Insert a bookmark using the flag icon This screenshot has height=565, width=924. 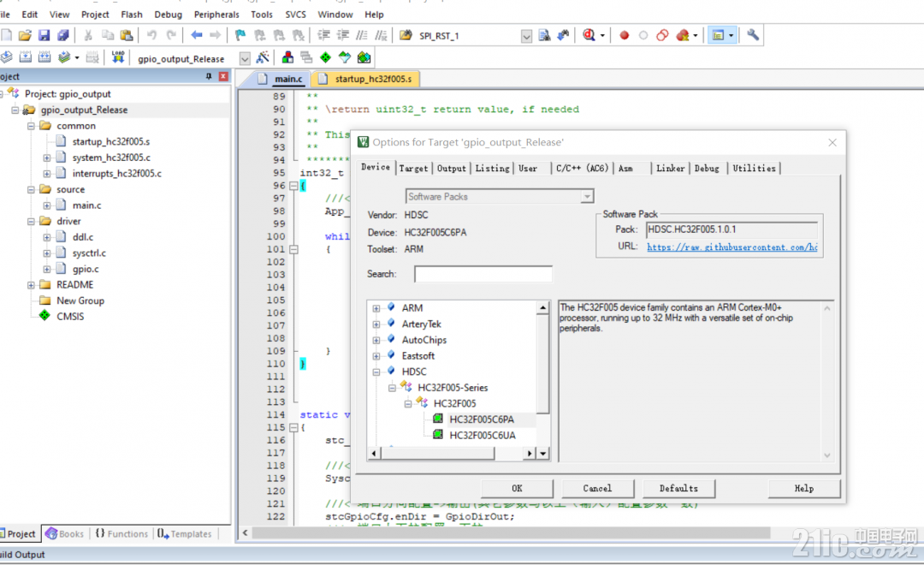(240, 35)
